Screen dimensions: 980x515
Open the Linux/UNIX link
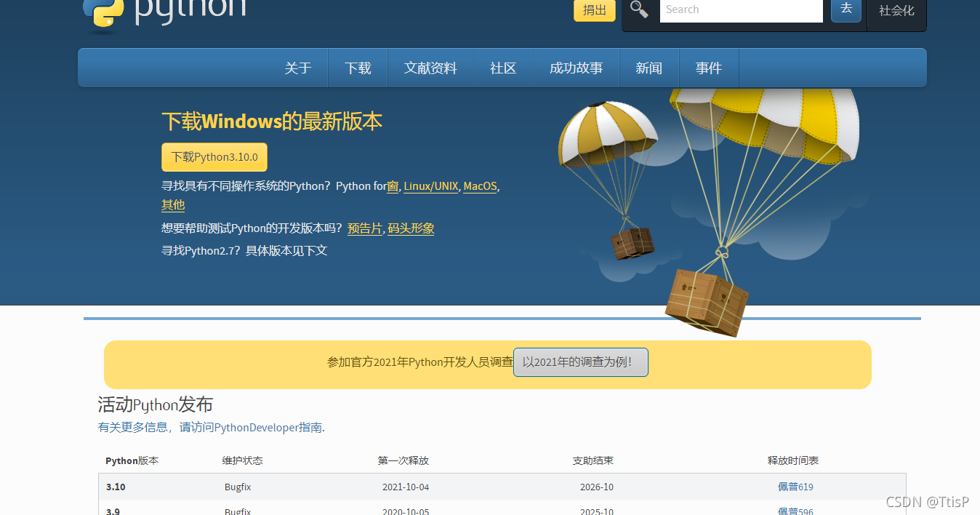tap(431, 186)
